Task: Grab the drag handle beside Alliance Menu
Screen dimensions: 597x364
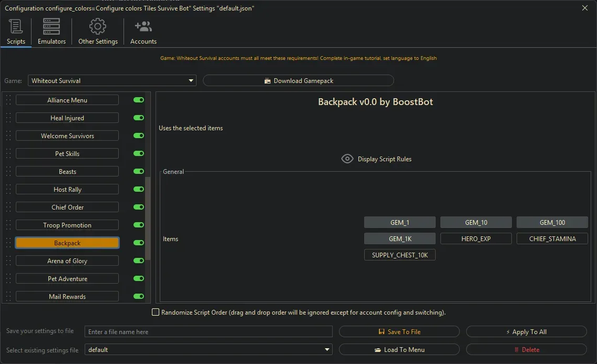Action: (x=8, y=100)
